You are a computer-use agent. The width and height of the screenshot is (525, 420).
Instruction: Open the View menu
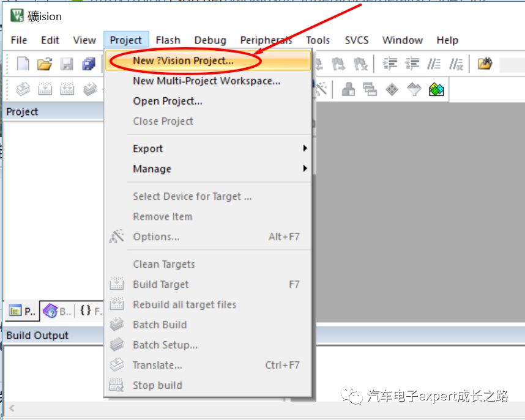[84, 40]
